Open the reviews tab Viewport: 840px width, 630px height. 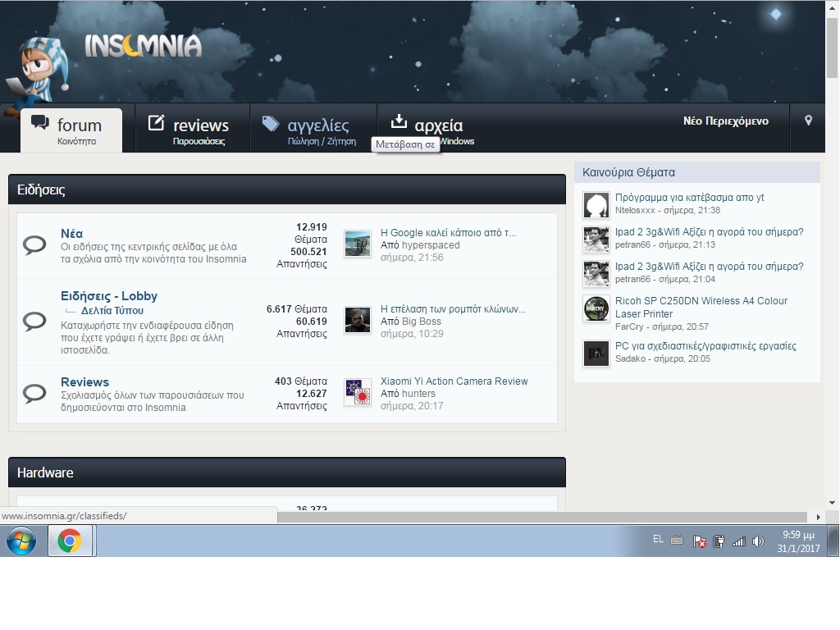(192, 129)
